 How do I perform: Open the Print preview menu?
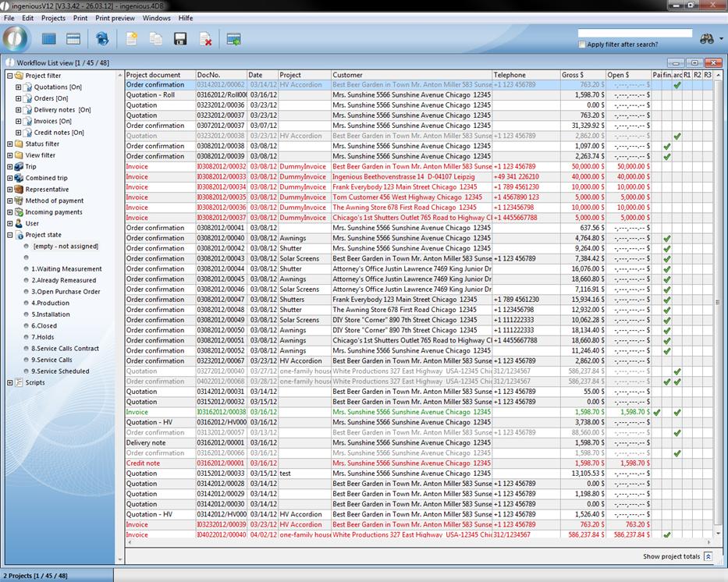coord(115,17)
